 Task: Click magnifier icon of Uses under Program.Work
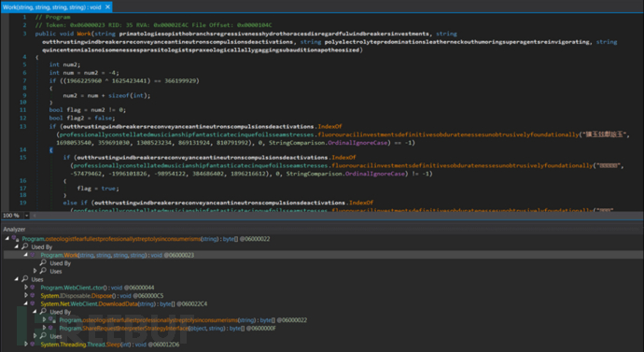coord(43,271)
